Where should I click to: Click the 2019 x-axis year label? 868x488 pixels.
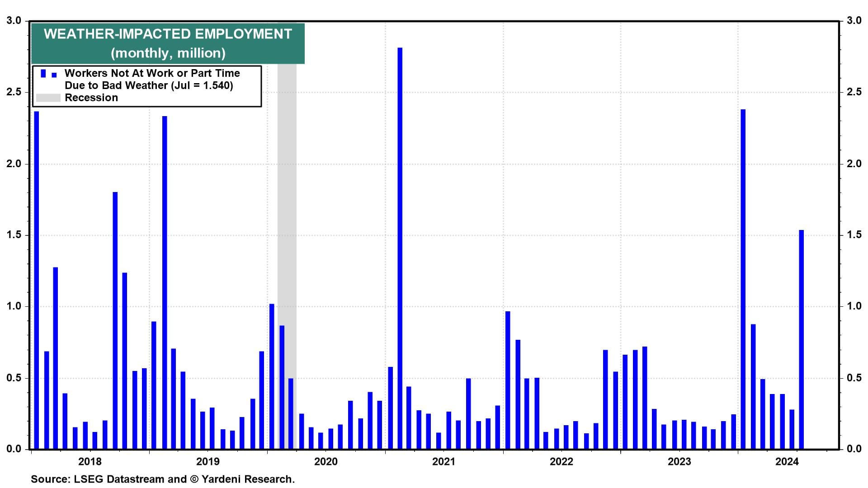tap(208, 461)
